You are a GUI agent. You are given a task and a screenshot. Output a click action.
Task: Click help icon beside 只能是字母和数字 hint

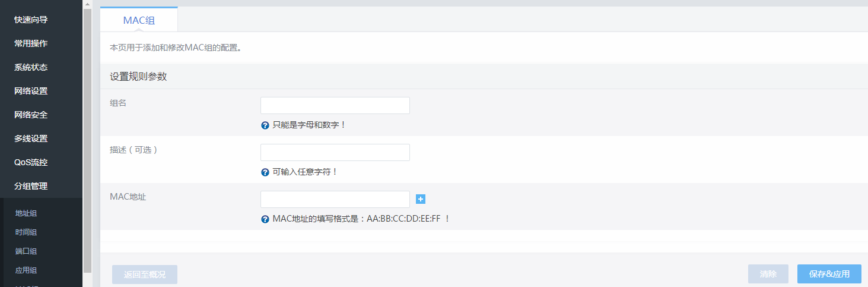pyautogui.click(x=265, y=125)
